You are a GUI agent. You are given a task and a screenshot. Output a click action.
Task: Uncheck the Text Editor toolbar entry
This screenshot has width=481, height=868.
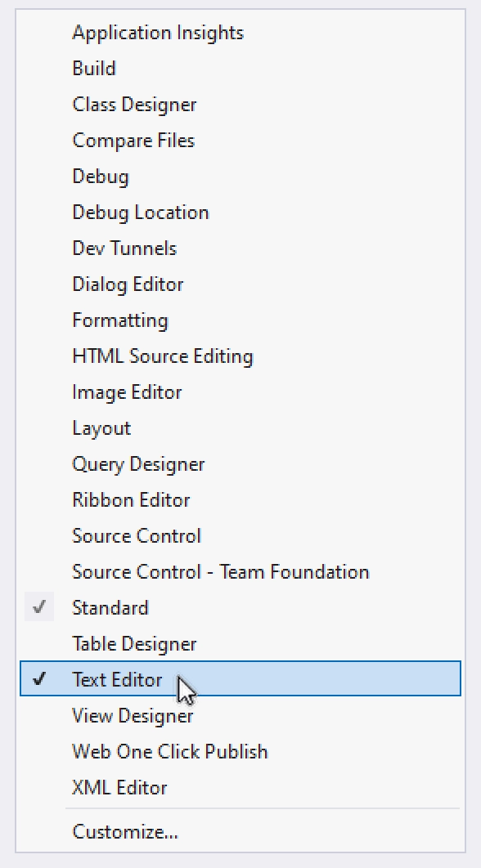click(240, 678)
